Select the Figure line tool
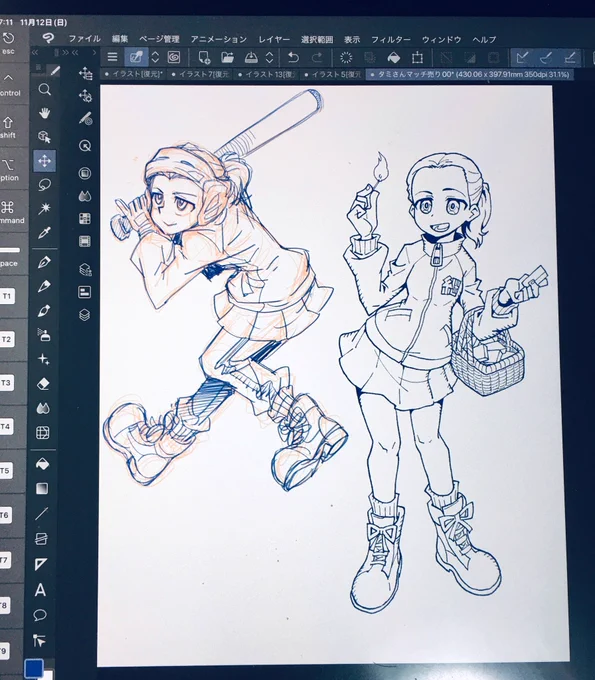Viewport: 595px width, 680px height. tap(42, 514)
